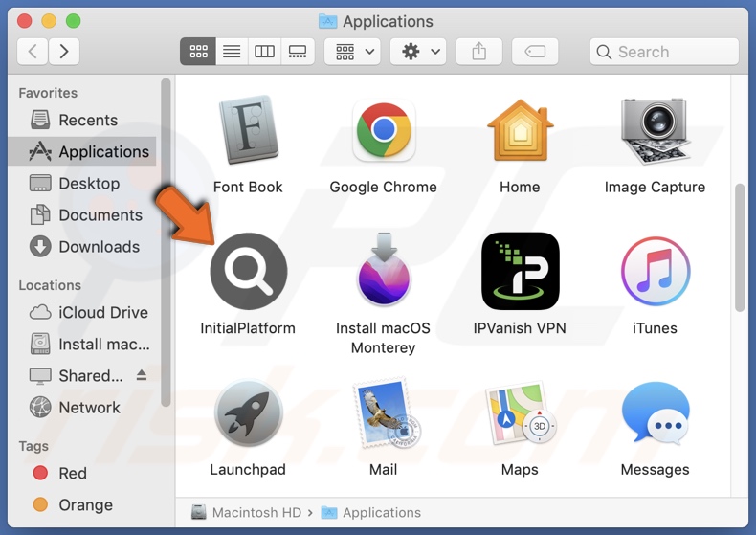
Task: Open Recents in the sidebar
Action: (82, 120)
